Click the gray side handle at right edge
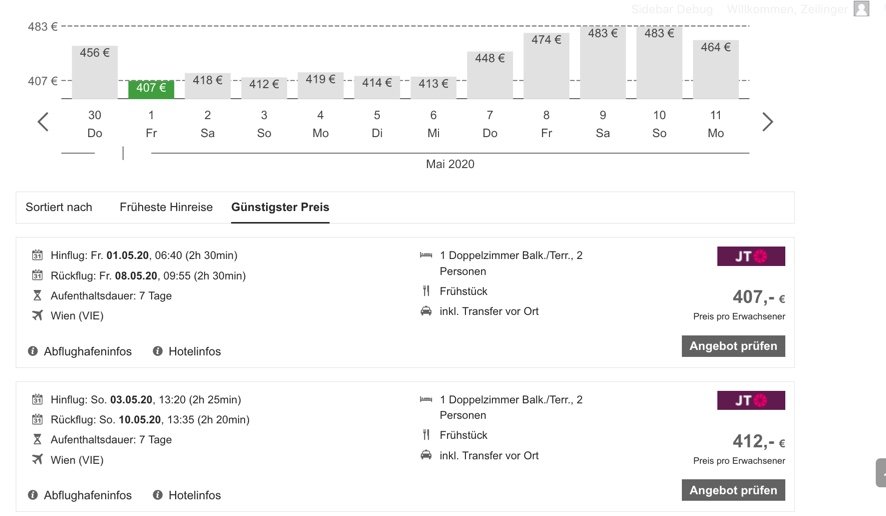886x516 pixels. (880, 473)
